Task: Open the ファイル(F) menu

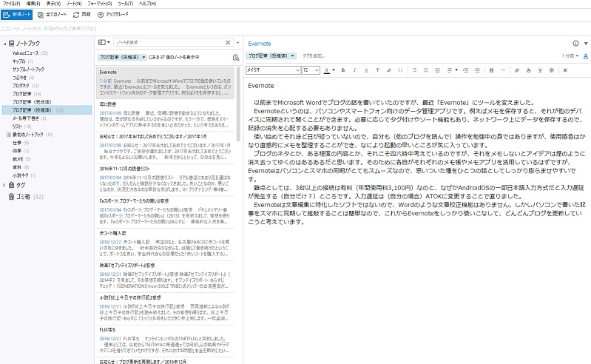Action: (11, 4)
